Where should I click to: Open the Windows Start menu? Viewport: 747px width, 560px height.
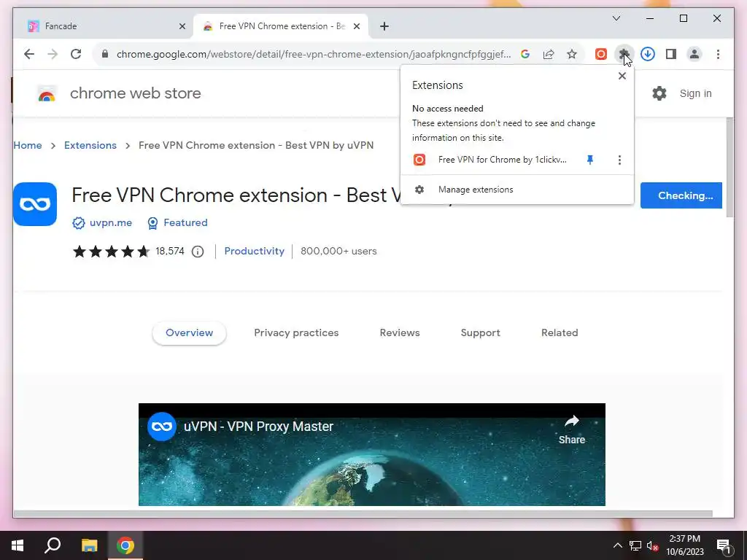[18, 545]
